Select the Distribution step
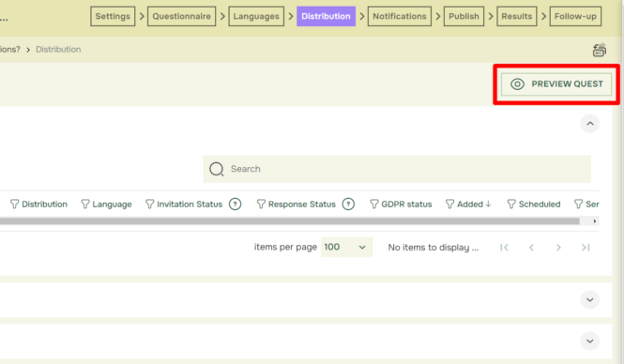The width and height of the screenshot is (624, 364). (326, 16)
